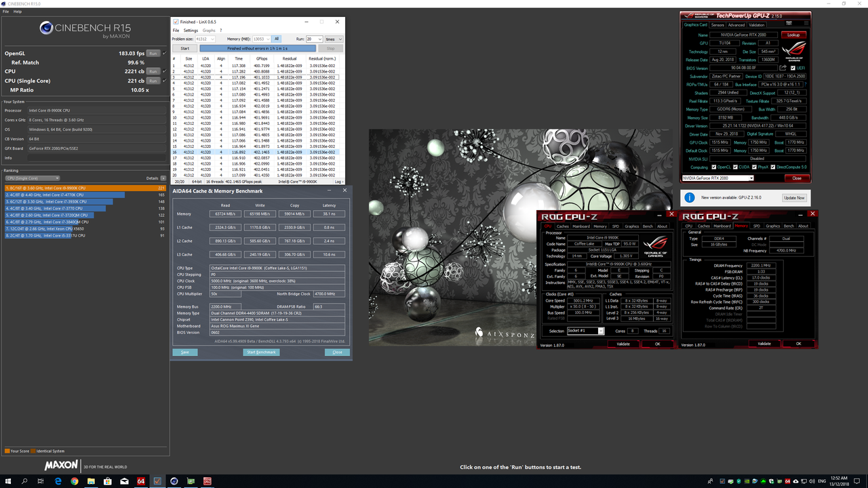Switch to LinX via its taskbar icon
Image resolution: width=868 pixels, height=488 pixels.
click(x=158, y=481)
